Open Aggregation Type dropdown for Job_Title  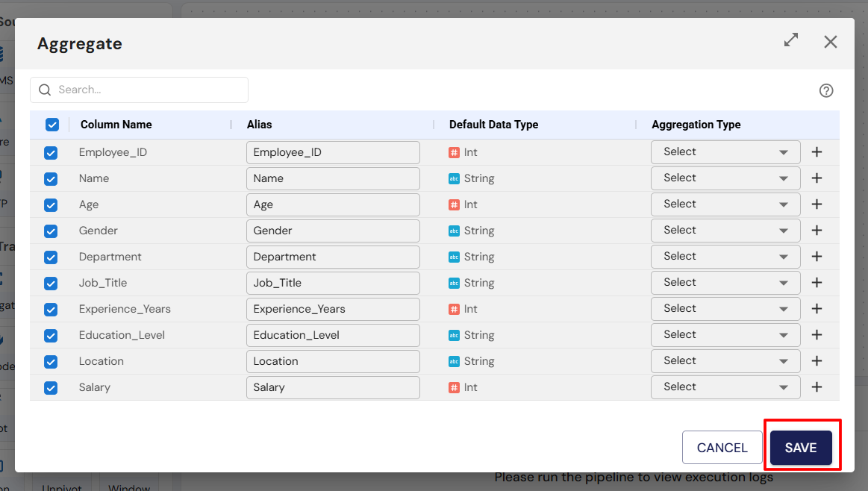[x=725, y=283]
